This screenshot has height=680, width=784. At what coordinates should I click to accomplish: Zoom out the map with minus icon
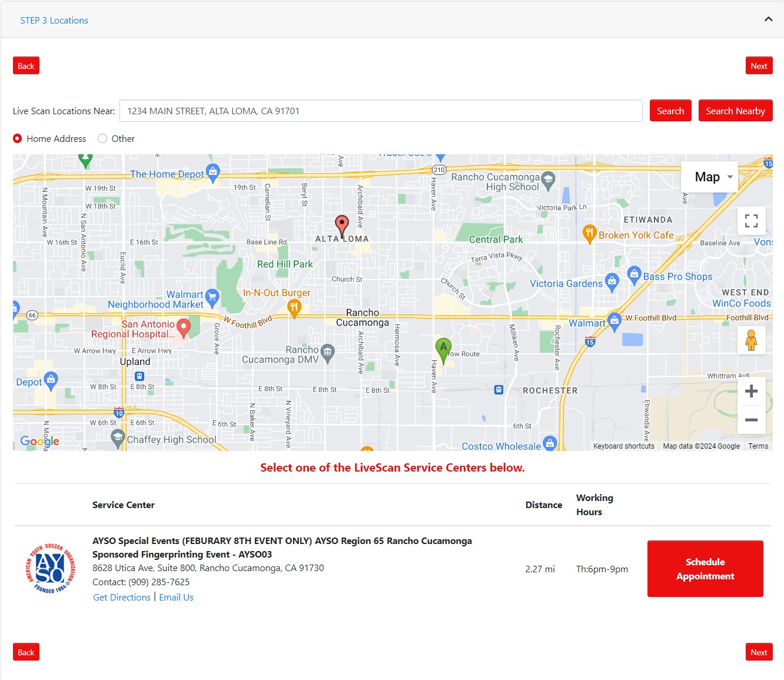click(x=751, y=420)
